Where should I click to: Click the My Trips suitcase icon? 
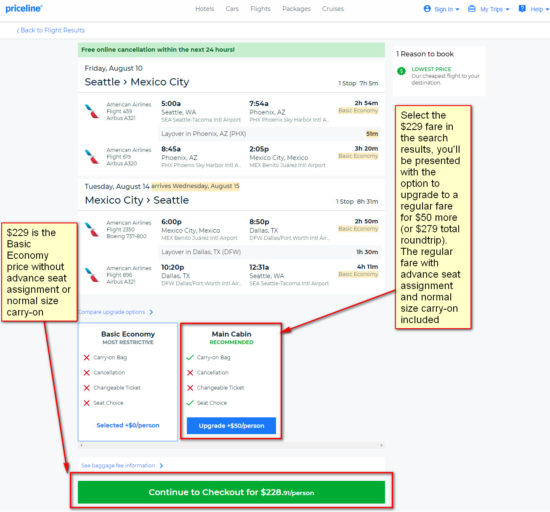pos(472,9)
